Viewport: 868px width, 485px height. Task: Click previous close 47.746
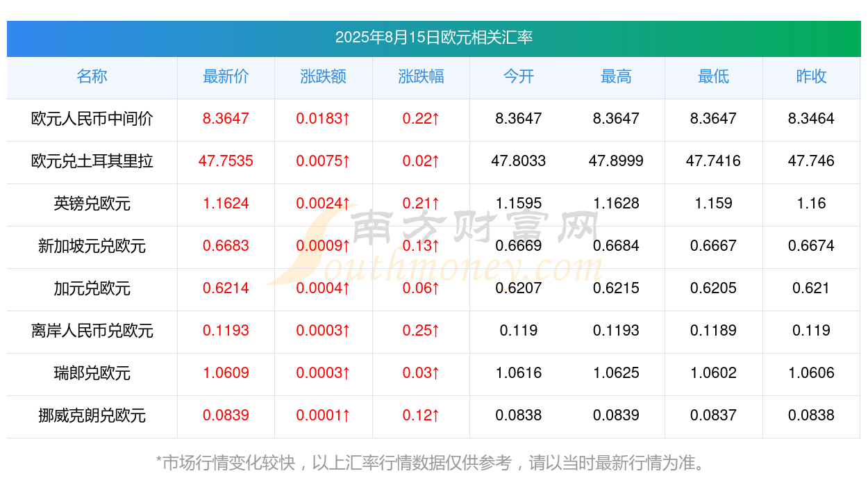pyautogui.click(x=811, y=161)
